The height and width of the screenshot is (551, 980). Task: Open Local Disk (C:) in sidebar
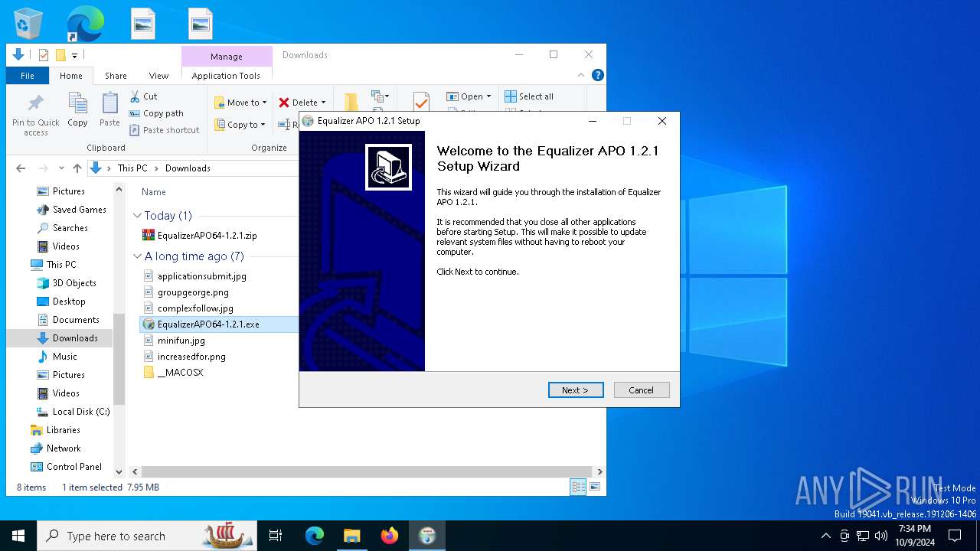point(73,412)
